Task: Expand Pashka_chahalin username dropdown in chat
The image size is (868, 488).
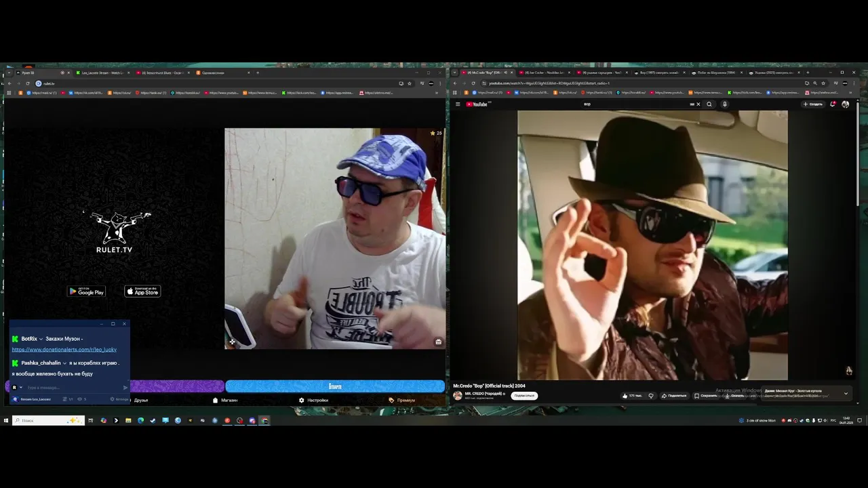Action: click(x=64, y=363)
